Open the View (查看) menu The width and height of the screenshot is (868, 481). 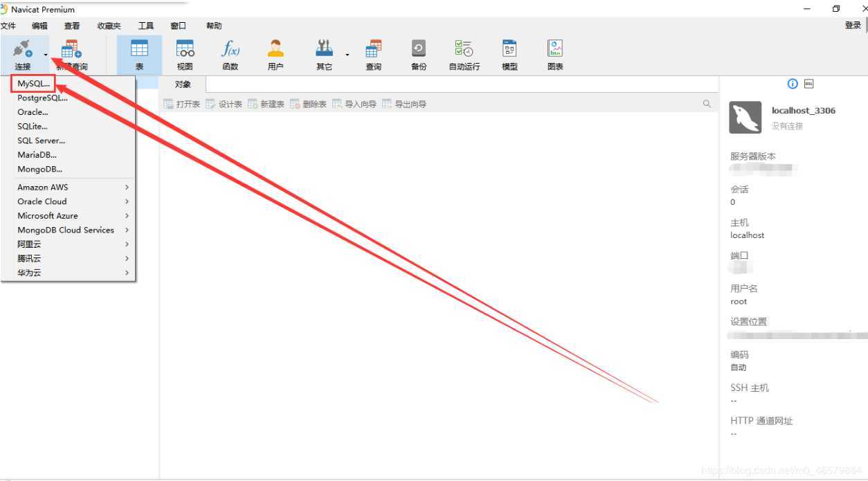pyautogui.click(x=72, y=26)
